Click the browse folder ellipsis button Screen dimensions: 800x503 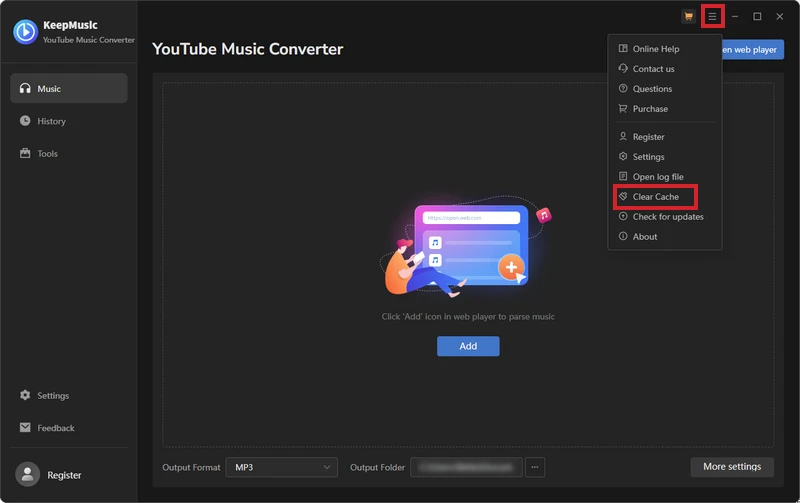535,467
